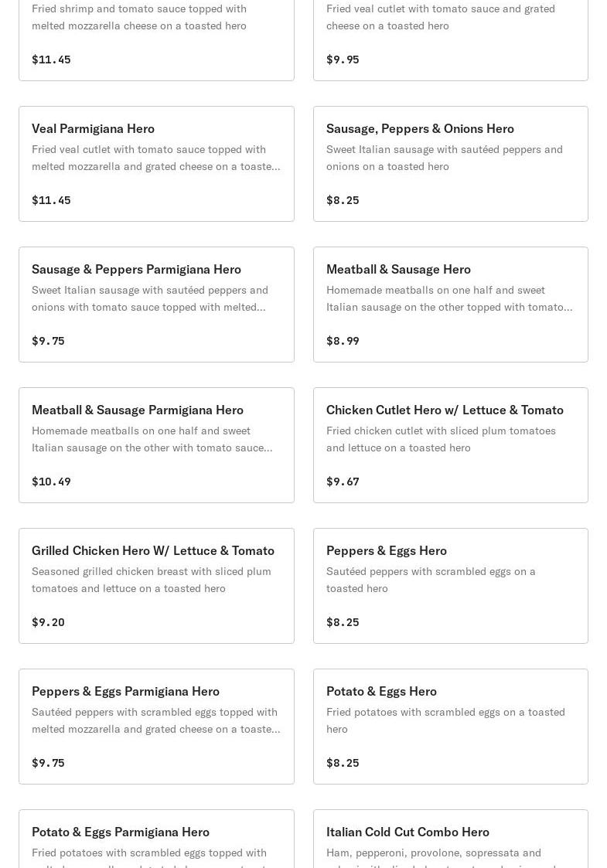Click the $9.67 price on Chicken Cutlet Hero
Image resolution: width=607 pixels, height=868 pixels.
(343, 482)
